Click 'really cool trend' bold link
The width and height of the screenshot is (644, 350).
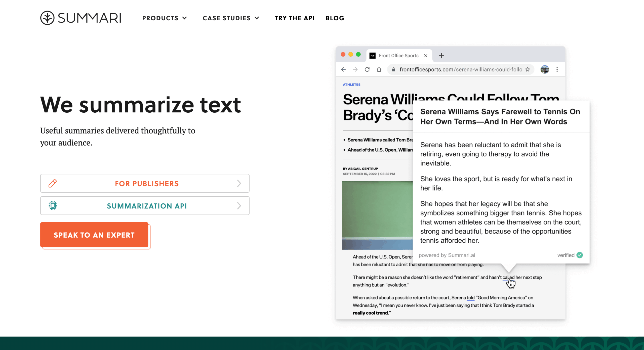tap(370, 313)
